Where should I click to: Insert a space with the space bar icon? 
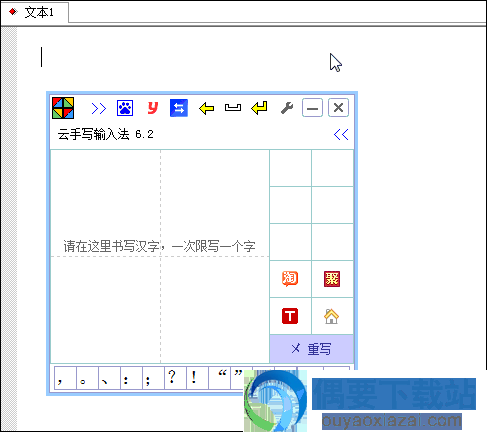coord(233,108)
